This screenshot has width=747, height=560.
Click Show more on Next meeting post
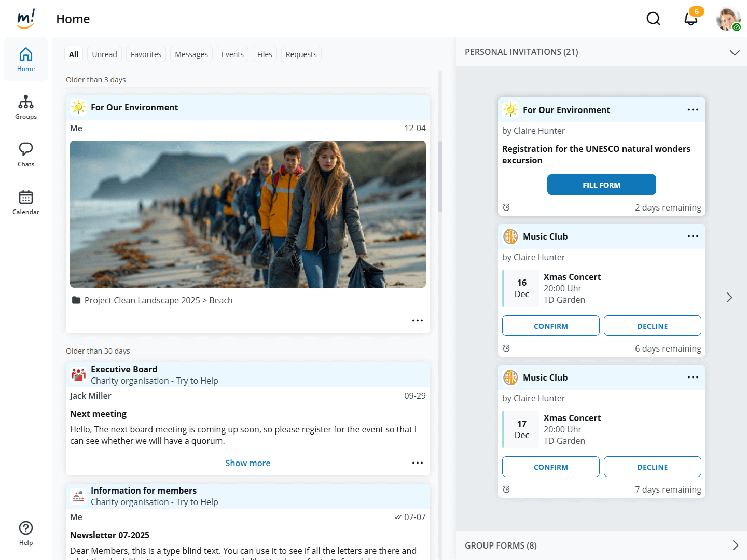[247, 463]
